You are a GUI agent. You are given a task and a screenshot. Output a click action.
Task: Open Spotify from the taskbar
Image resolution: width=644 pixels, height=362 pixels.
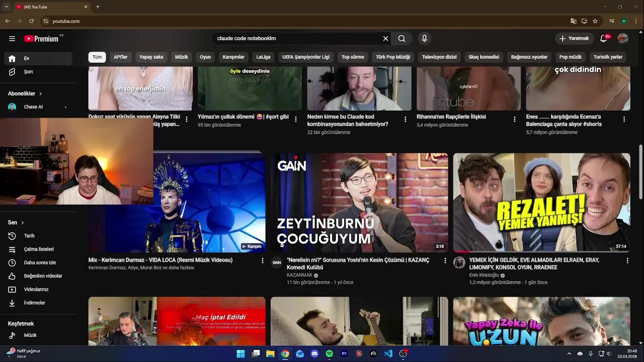click(x=329, y=354)
